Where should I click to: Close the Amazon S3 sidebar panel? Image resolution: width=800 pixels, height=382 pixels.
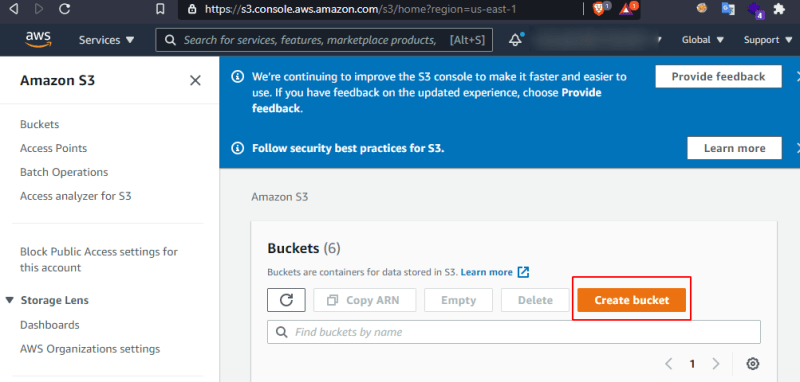[x=195, y=81]
